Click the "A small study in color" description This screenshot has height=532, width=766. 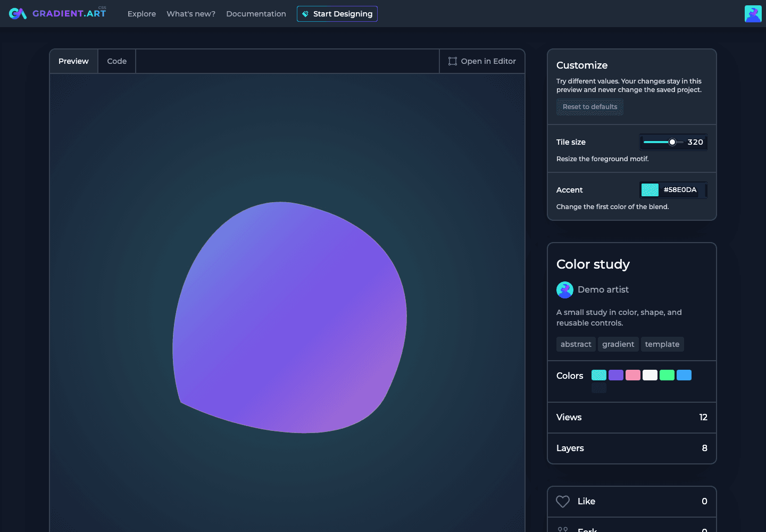coord(619,318)
